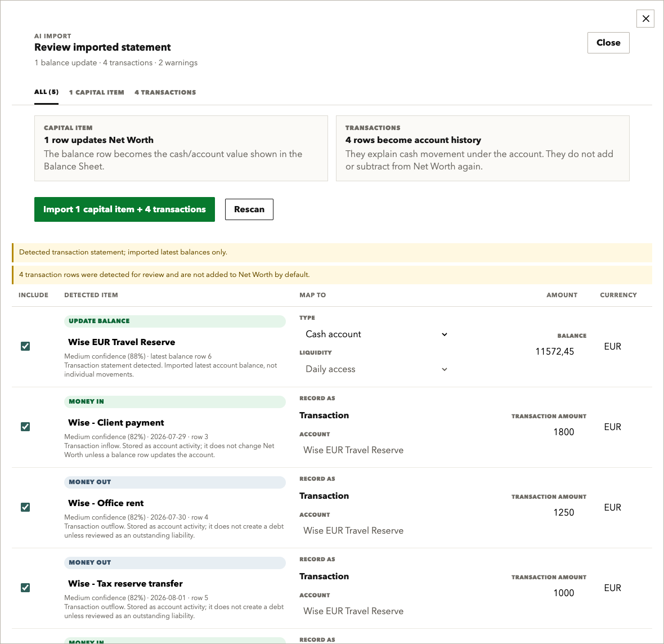664x644 pixels.
Task: Click Import 1 capital item + 4 transactions
Action: point(124,209)
